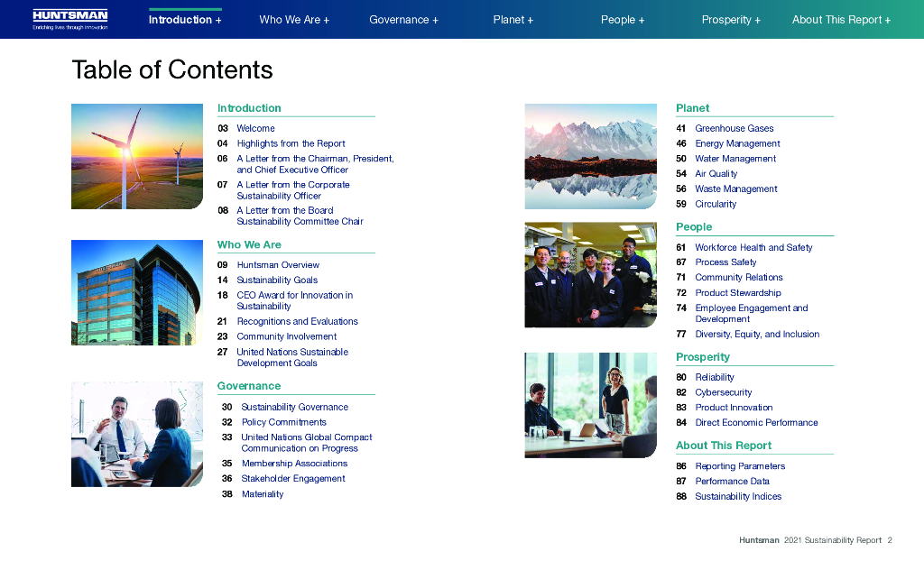Click the lab workers group thumbnail
This screenshot has height=561, width=924.
(x=590, y=274)
